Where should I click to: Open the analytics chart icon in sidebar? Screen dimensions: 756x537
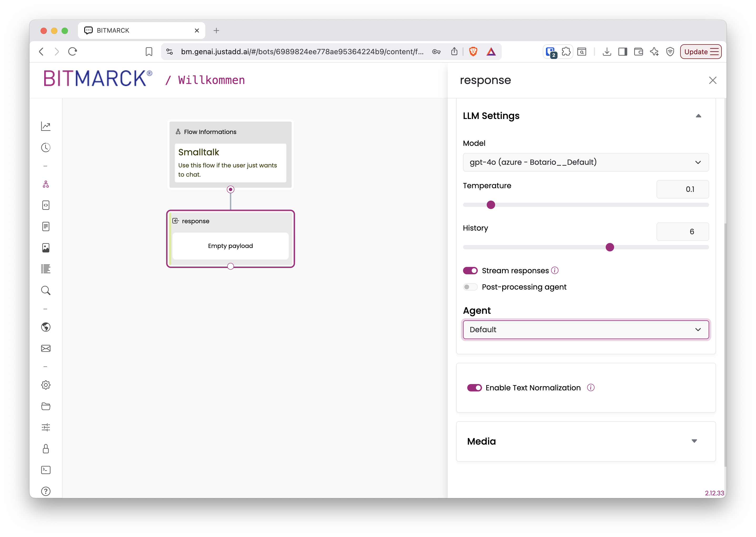pos(46,126)
